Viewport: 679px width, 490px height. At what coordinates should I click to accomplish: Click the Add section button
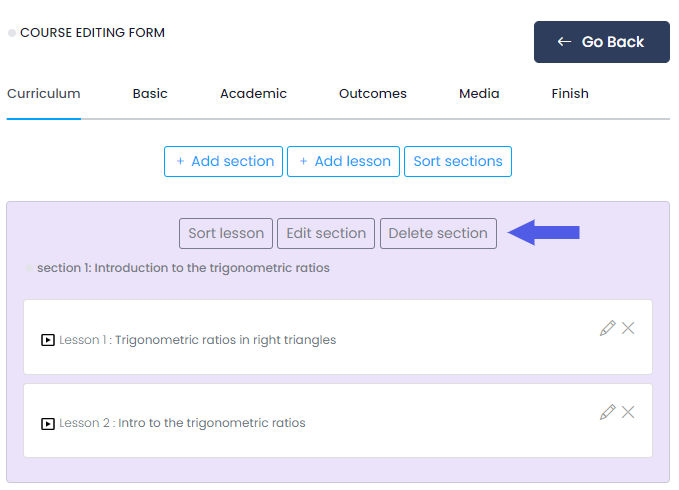tap(224, 162)
